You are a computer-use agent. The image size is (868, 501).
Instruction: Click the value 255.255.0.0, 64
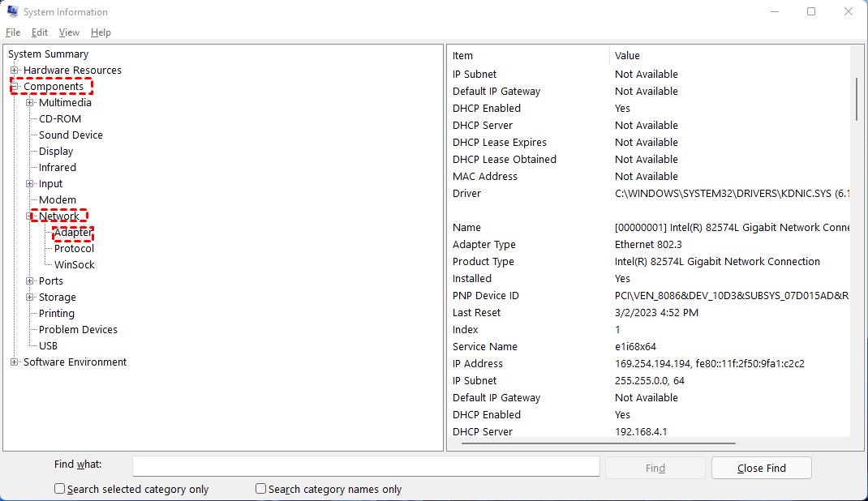tap(649, 381)
